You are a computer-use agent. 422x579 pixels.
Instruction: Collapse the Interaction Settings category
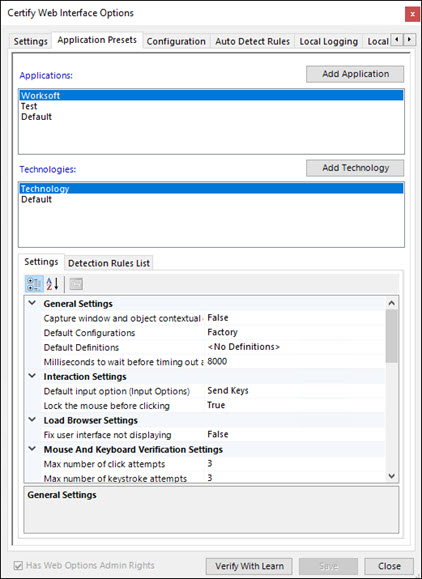click(32, 376)
